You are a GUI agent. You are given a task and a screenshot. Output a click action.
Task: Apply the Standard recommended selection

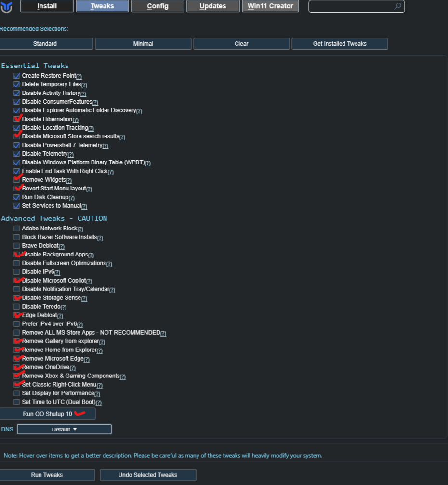point(45,43)
